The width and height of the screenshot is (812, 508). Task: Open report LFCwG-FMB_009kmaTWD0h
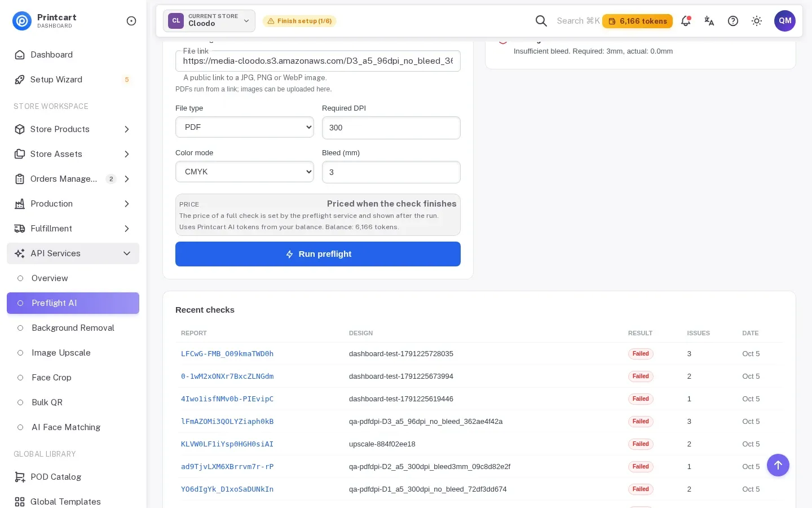click(x=227, y=354)
